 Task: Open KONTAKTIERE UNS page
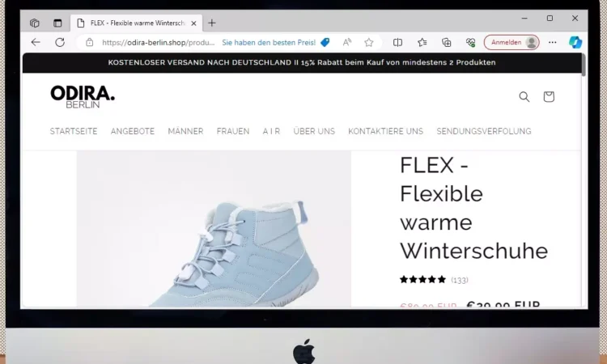click(385, 131)
